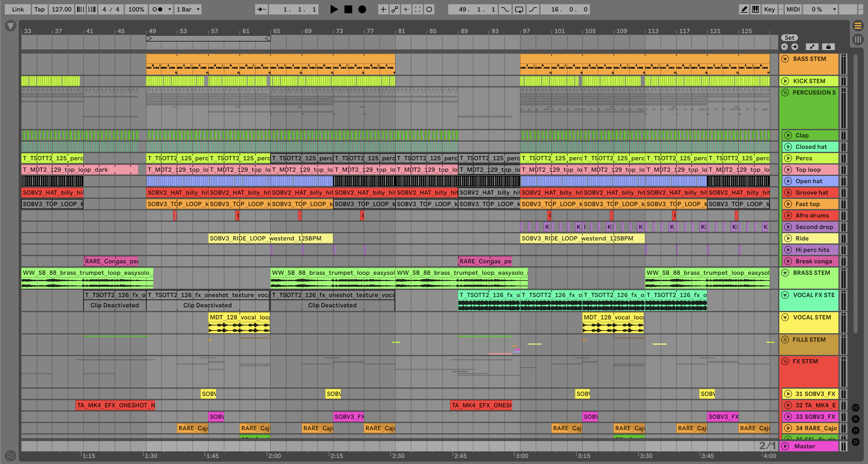Enable the computer MIDI keyboard icon
The image size is (868, 464).
tap(756, 9)
